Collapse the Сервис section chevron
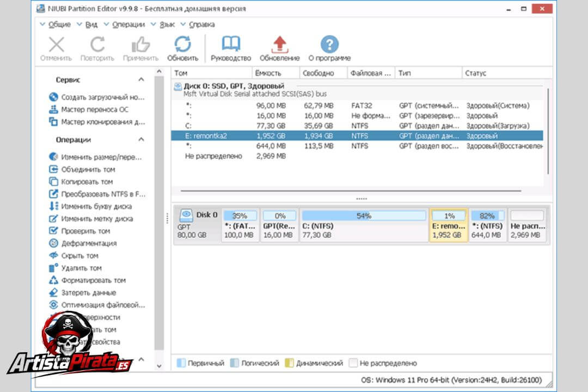 click(x=141, y=79)
